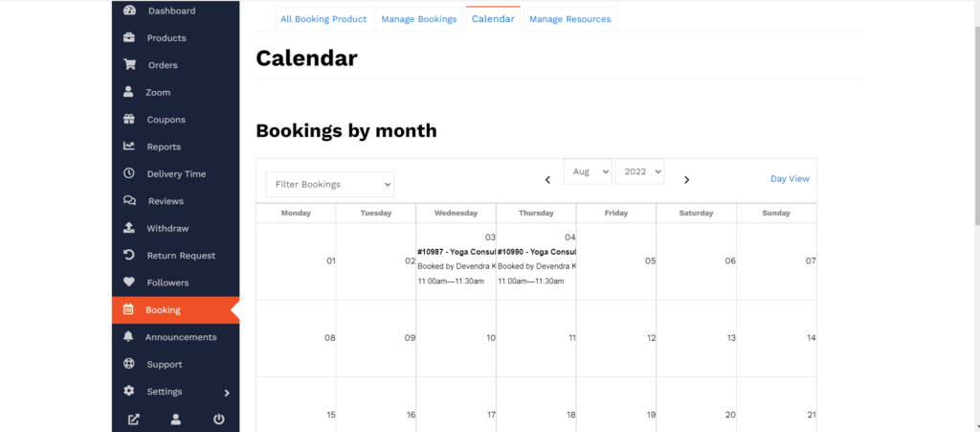Open Reports in sidebar menu
The width and height of the screenshot is (980, 432).
[x=164, y=147]
